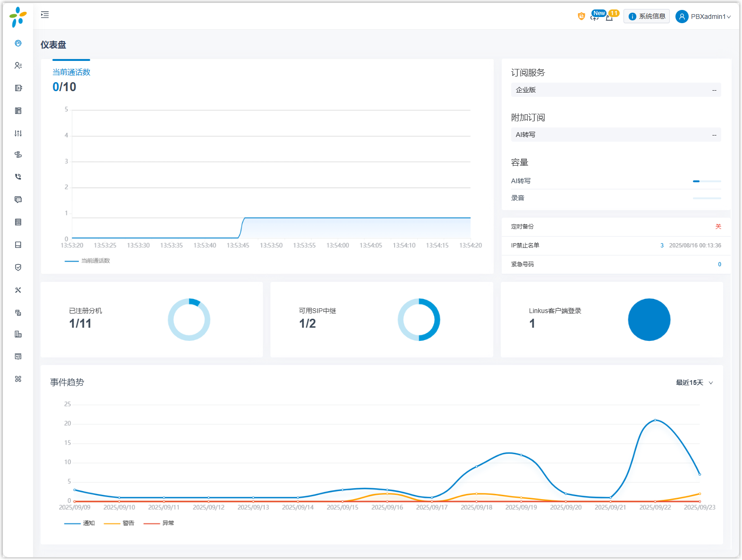Toggle 警告 series in event trend legend
The image size is (742, 560).
click(119, 523)
